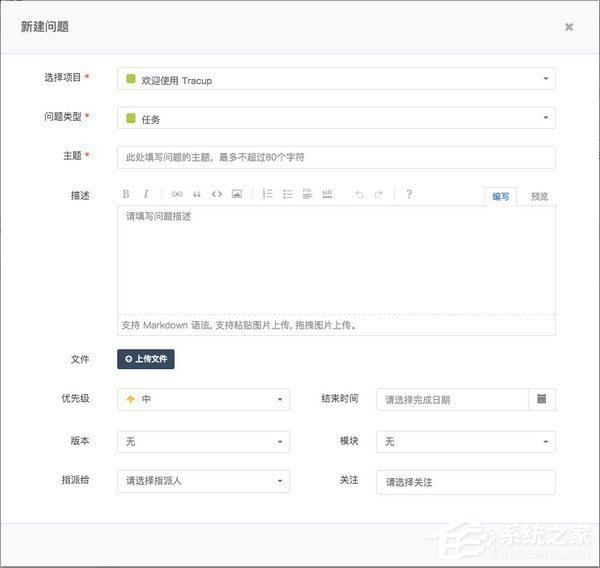This screenshot has width=600, height=568.
Task: Open the calendar picker for end time
Action: [541, 399]
